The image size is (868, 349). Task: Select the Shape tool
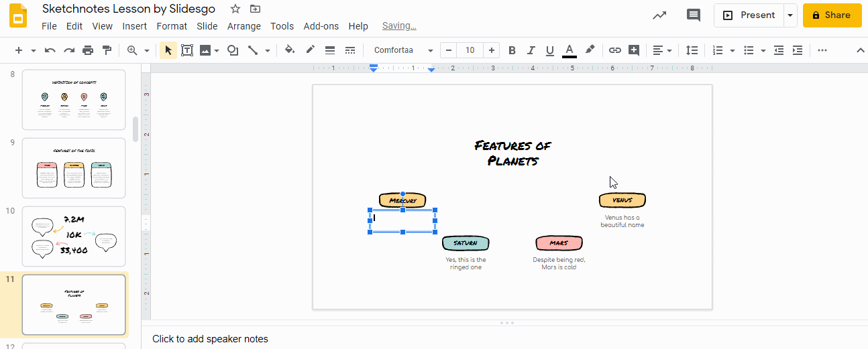pyautogui.click(x=233, y=50)
